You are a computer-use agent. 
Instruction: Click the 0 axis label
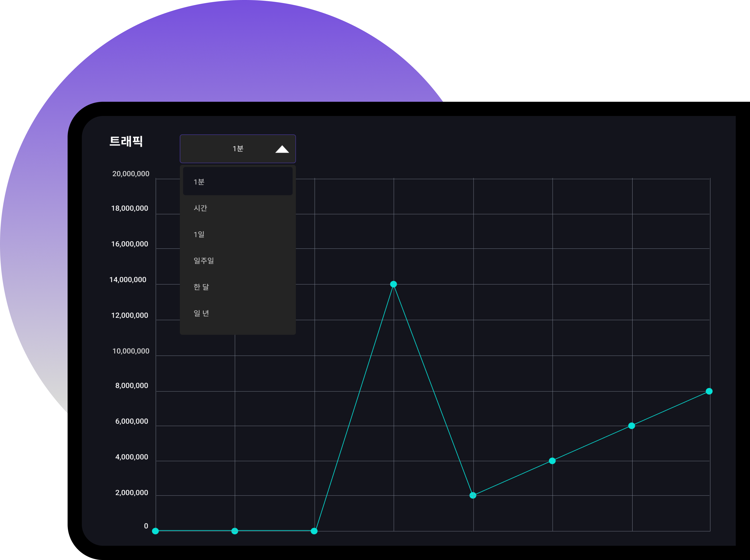146,526
